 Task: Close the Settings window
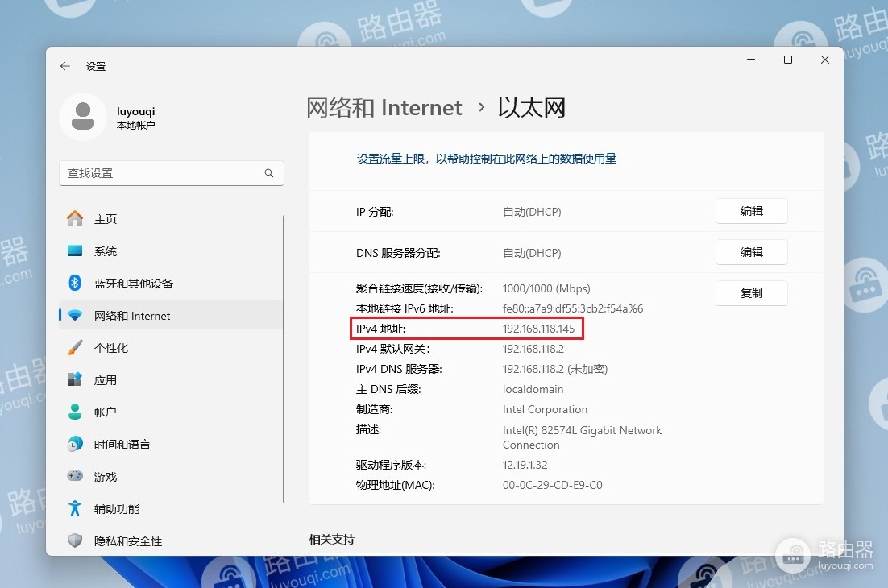825,60
